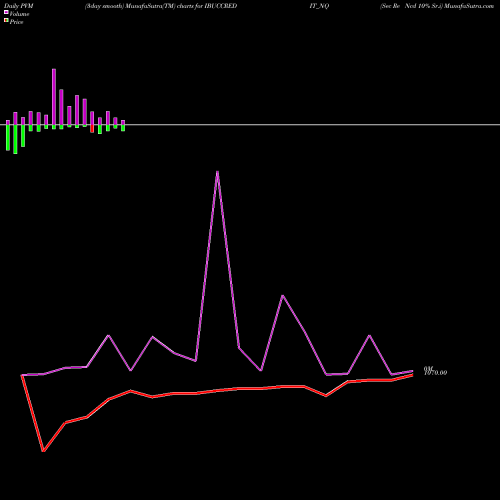Select the Price legend label

(16, 22)
